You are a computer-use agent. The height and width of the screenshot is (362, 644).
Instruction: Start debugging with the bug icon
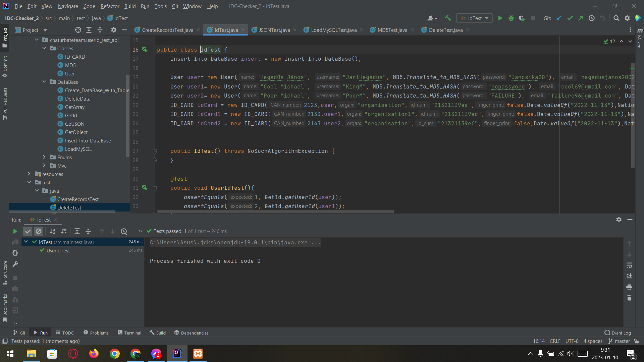click(511, 18)
